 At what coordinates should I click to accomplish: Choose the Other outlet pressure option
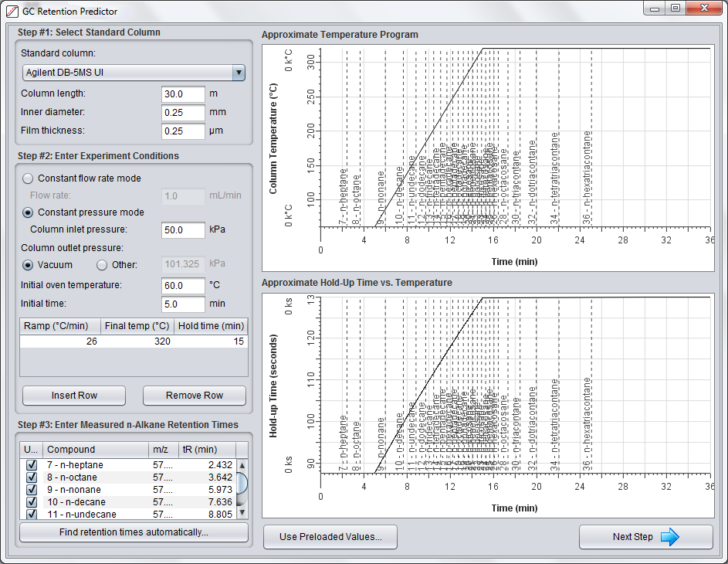[102, 265]
